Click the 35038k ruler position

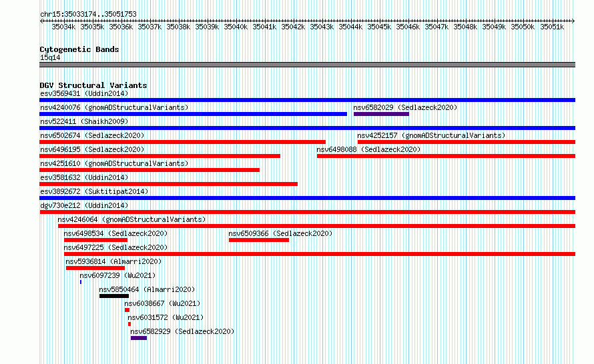pos(178,27)
